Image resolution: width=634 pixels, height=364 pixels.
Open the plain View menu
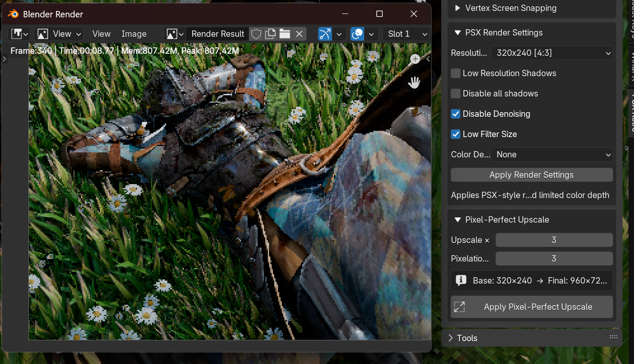[x=101, y=34]
